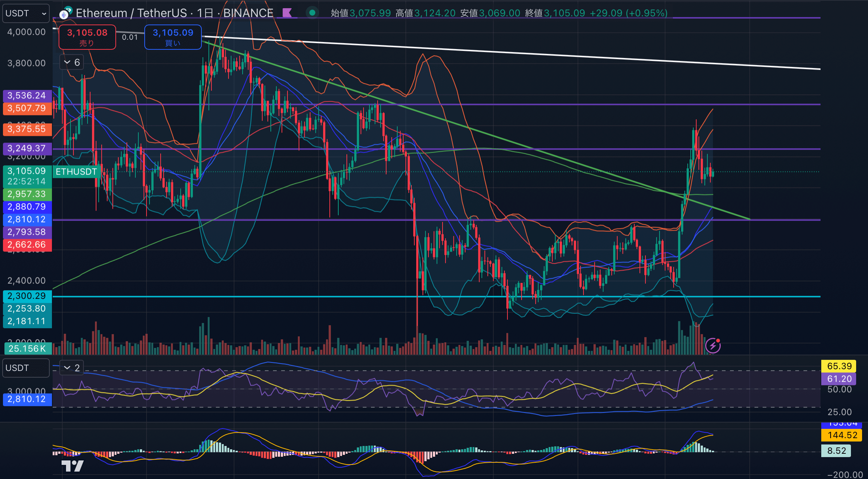Click the 25.00 RSI scale tick
Image resolution: width=868 pixels, height=479 pixels.
(x=839, y=412)
